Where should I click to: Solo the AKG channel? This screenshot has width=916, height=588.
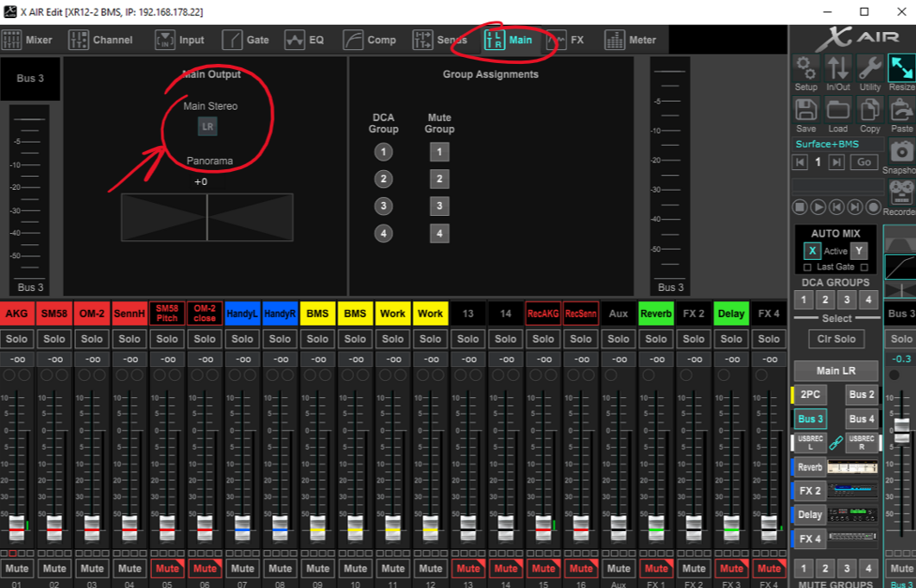pos(16,339)
